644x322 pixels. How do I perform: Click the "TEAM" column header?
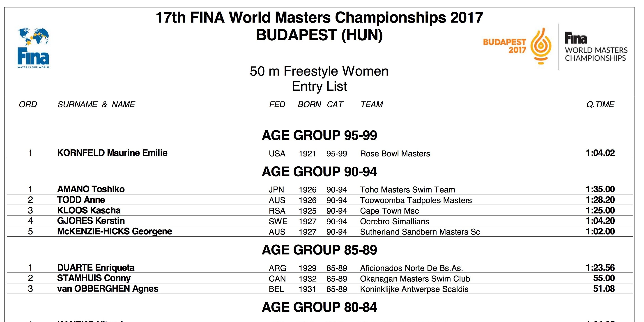click(x=372, y=104)
